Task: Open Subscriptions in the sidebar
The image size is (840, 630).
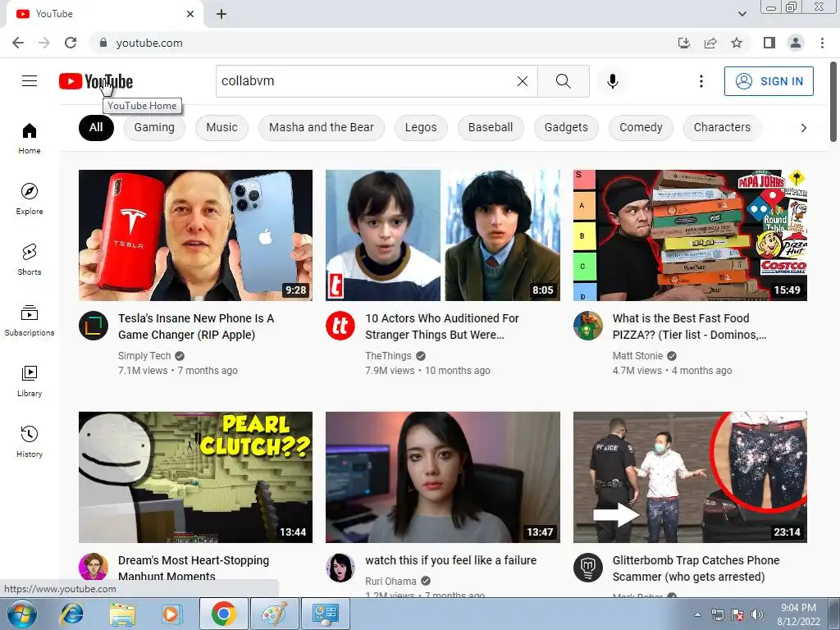Action: coord(30,321)
